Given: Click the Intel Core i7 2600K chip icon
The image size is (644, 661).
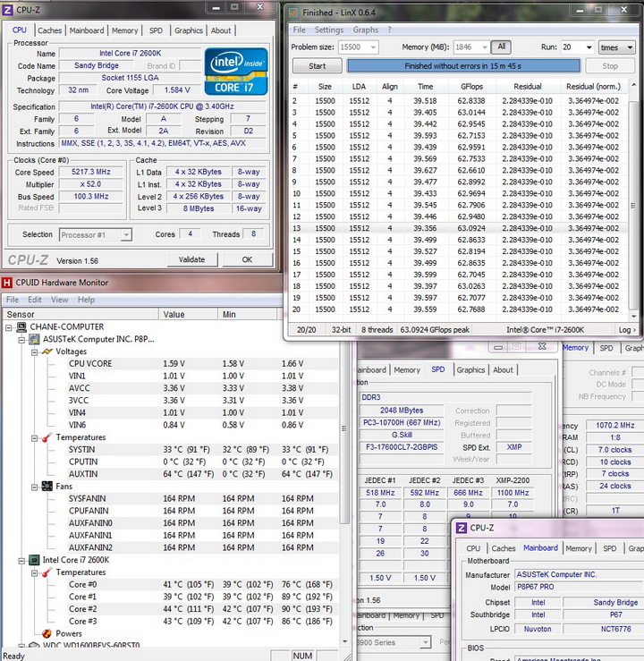Looking at the screenshot, I should click(x=34, y=560).
